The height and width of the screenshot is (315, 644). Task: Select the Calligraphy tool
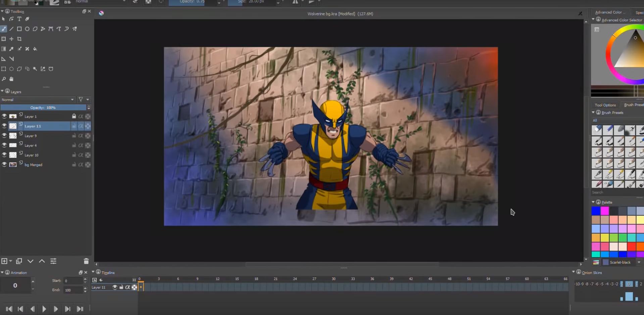click(27, 19)
